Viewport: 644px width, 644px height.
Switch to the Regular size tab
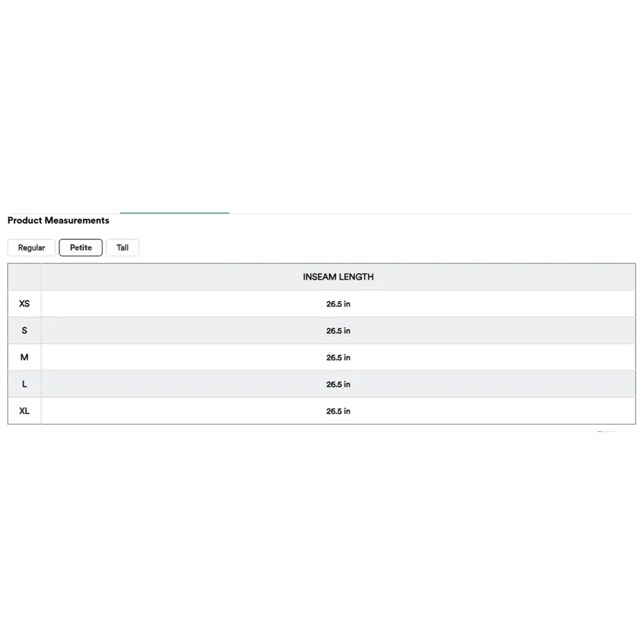tap(32, 248)
